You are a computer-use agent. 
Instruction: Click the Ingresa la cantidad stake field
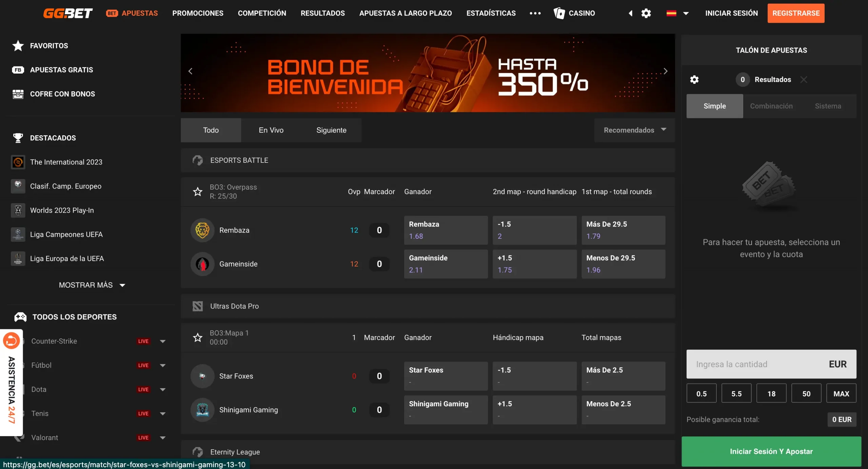point(771,364)
